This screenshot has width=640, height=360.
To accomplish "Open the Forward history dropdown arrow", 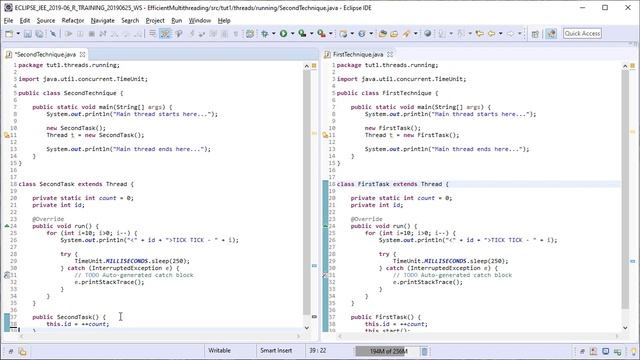I will (520, 34).
